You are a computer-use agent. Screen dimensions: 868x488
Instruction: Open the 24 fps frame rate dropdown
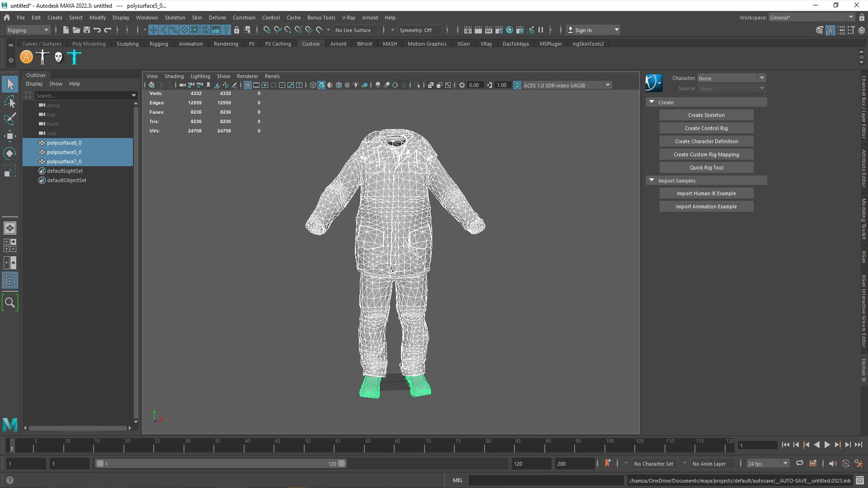(x=768, y=464)
